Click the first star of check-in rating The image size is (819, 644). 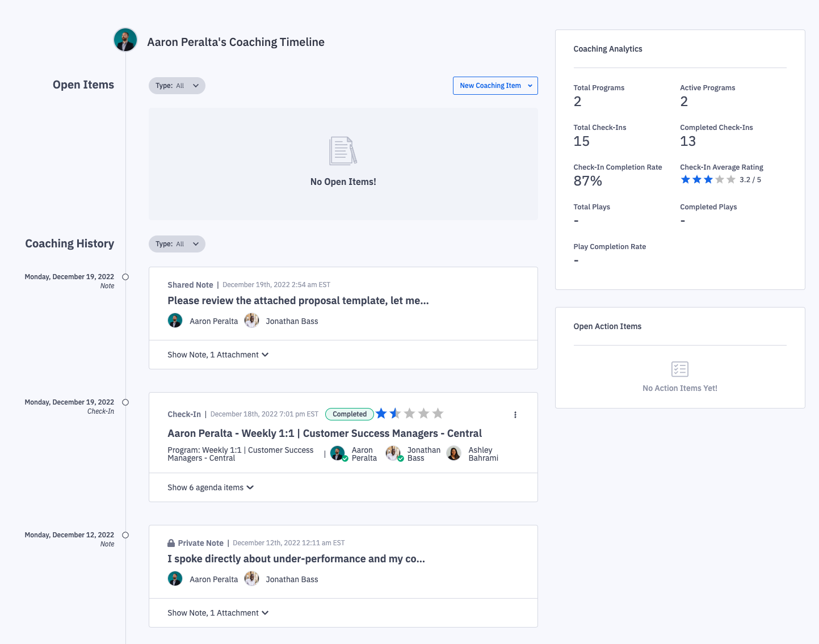(x=381, y=414)
